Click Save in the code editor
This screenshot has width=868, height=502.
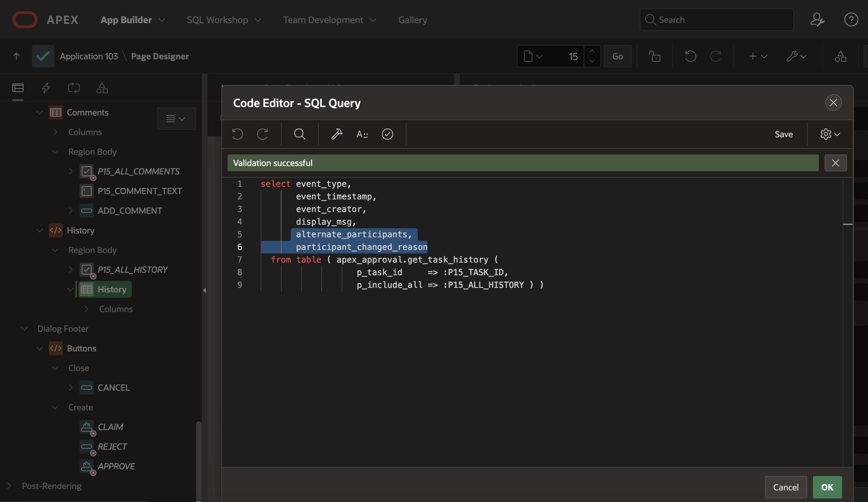tap(783, 134)
